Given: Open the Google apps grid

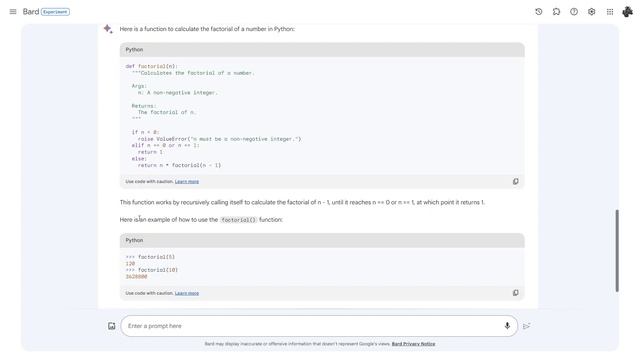Looking at the screenshot, I should click(x=610, y=12).
